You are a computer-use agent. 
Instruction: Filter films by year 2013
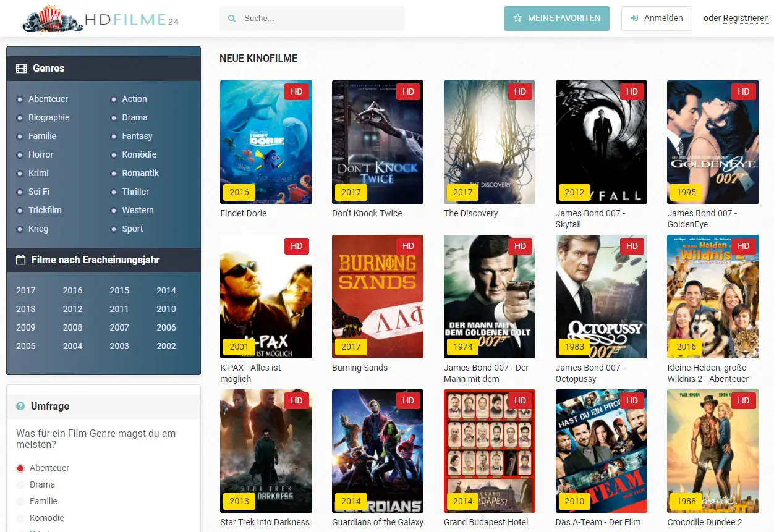[x=26, y=309]
